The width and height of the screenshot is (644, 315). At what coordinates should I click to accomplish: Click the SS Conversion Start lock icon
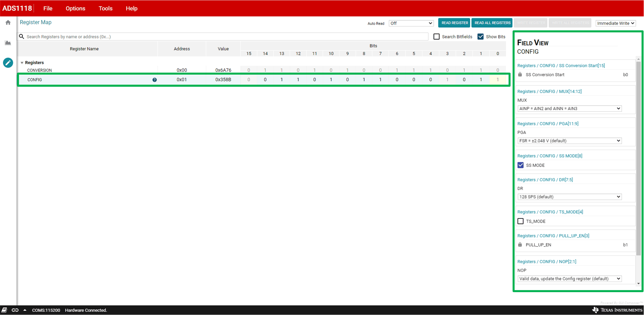coord(520,74)
